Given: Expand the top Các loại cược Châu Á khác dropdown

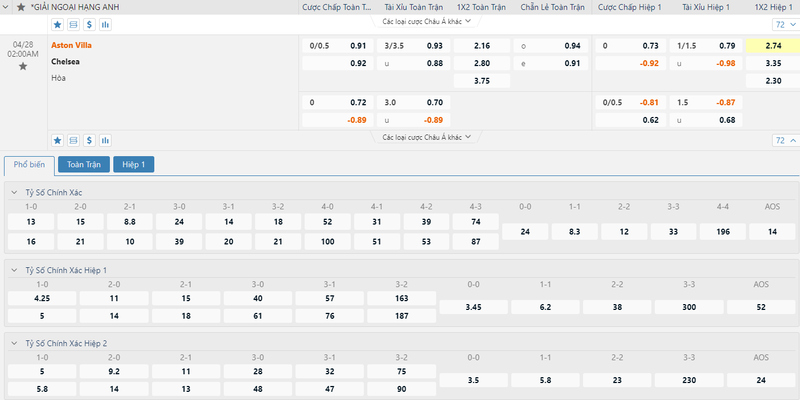Looking at the screenshot, I should tap(426, 21).
